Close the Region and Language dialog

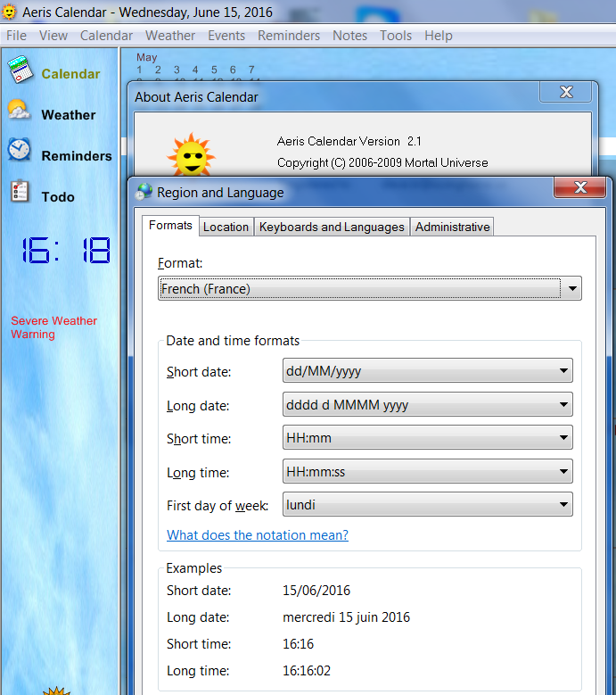[580, 187]
